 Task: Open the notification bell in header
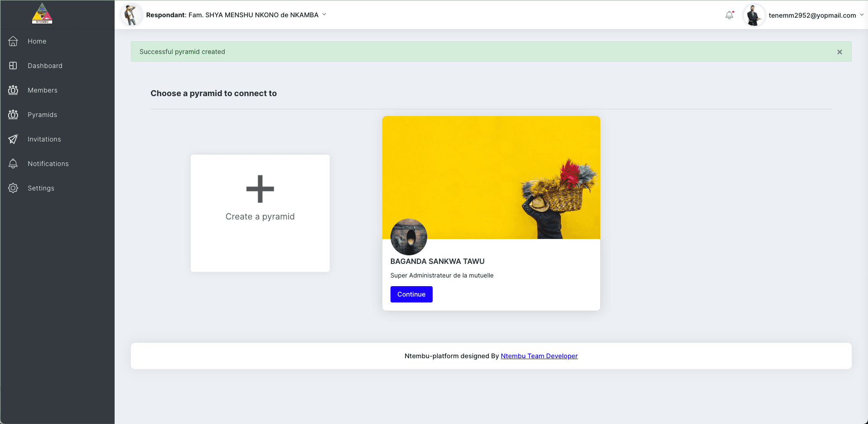tap(729, 15)
